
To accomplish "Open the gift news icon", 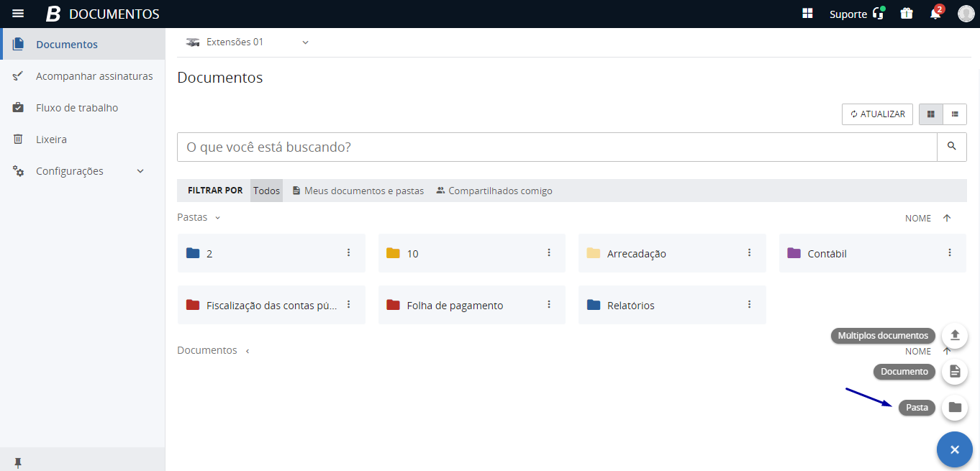I will tap(907, 14).
